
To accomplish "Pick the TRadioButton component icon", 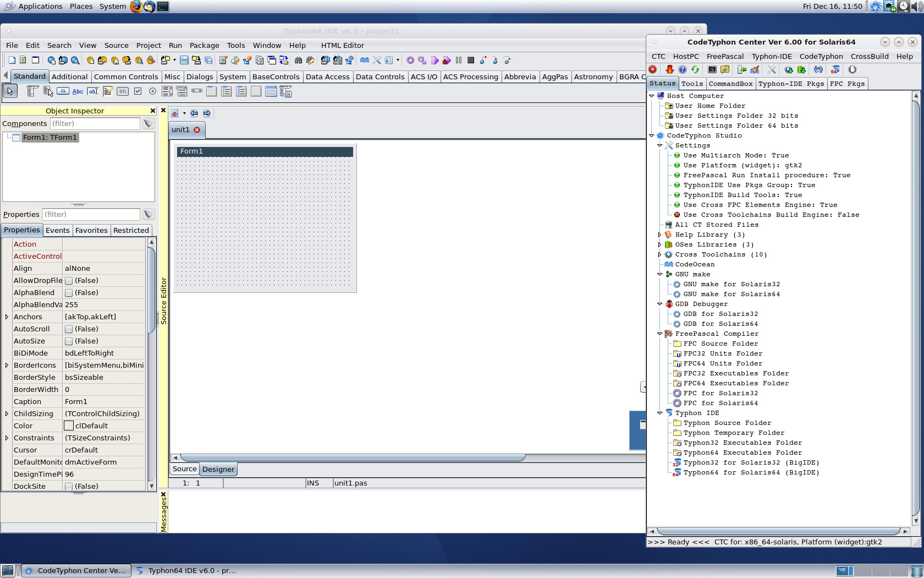I will (152, 91).
